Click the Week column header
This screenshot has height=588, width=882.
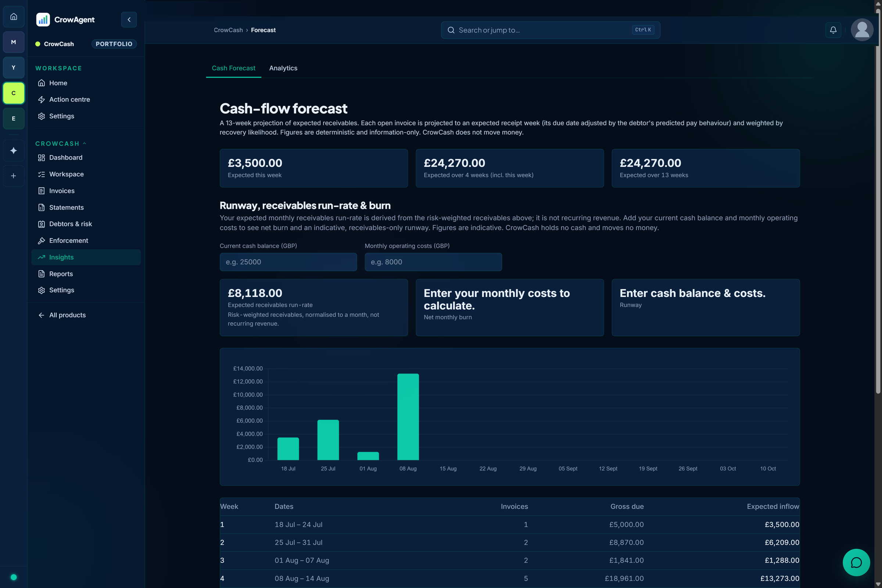click(x=229, y=506)
